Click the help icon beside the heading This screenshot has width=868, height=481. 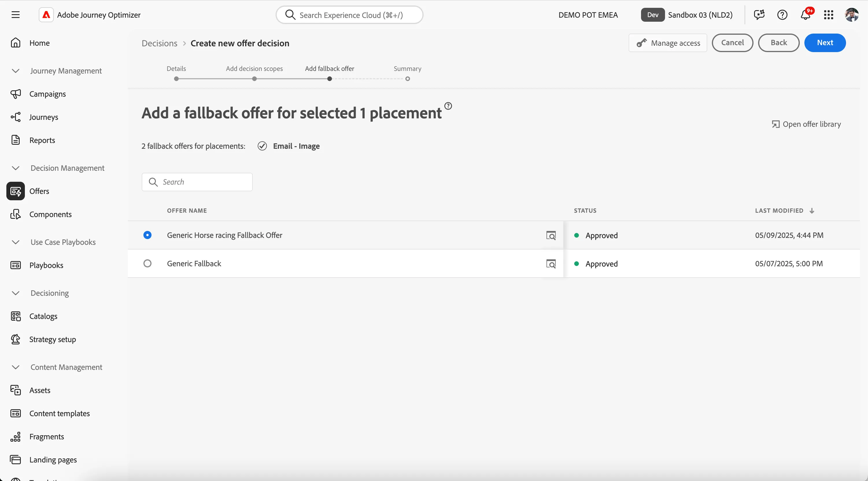[448, 106]
